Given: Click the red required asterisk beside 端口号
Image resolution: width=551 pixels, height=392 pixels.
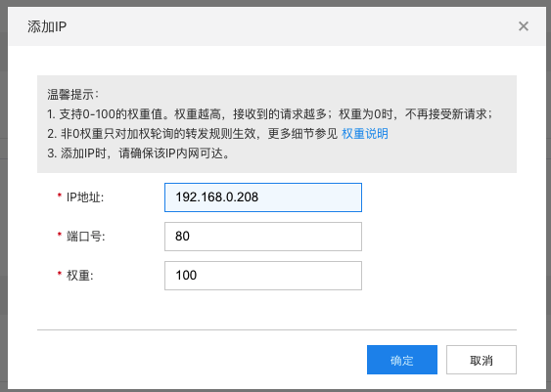Looking at the screenshot, I should [60, 235].
